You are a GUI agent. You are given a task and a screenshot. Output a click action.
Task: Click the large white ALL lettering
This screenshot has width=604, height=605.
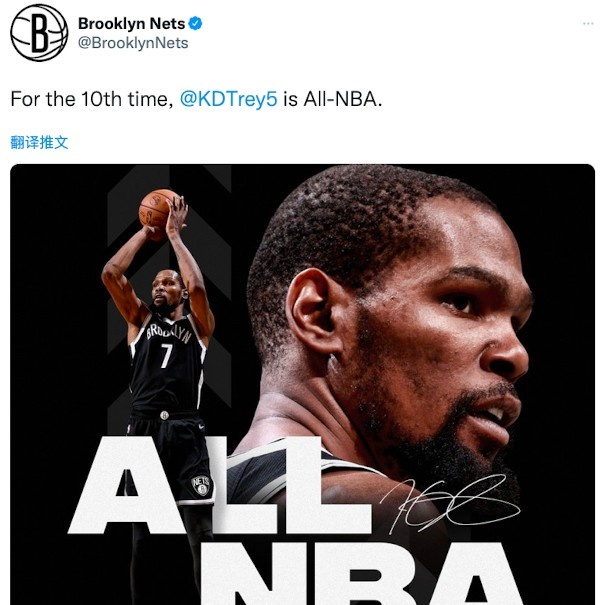point(220,485)
